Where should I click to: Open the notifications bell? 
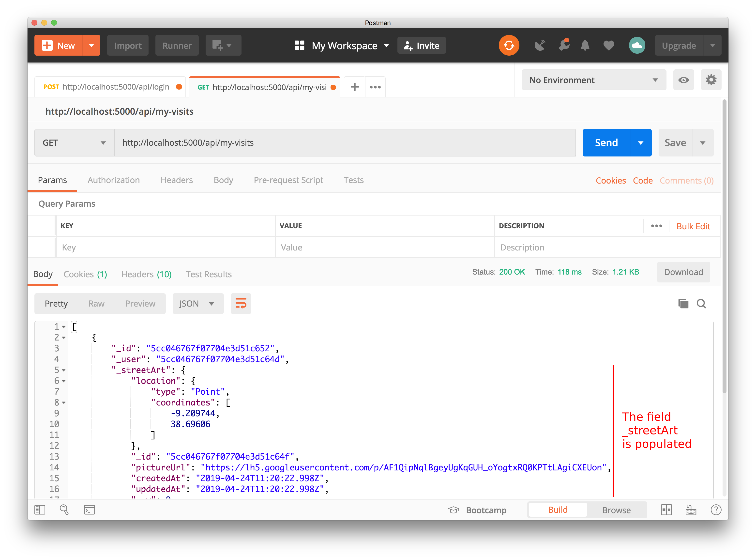(x=585, y=45)
